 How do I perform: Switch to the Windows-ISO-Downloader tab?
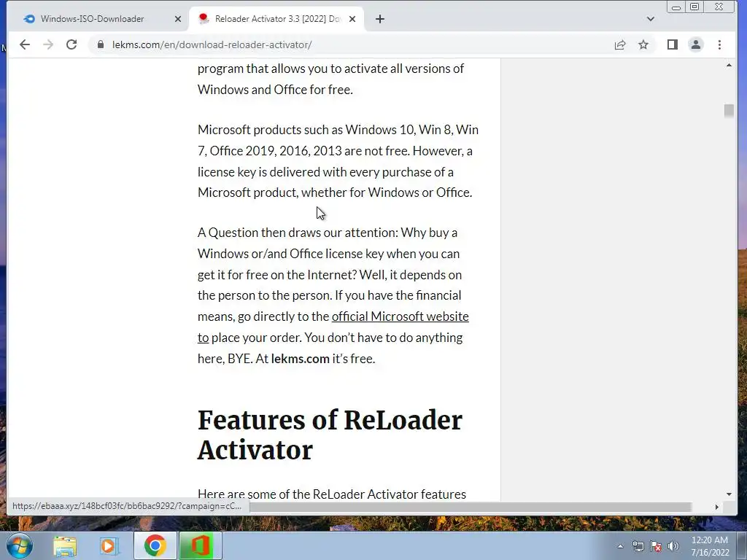[93, 19]
